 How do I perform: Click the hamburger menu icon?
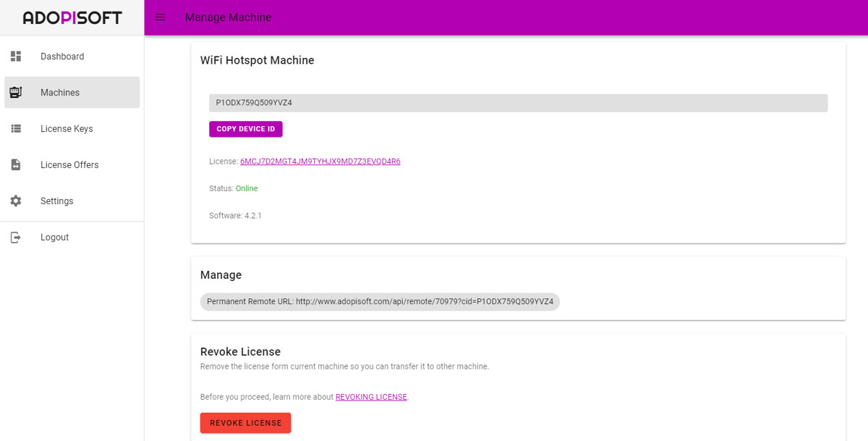(160, 17)
